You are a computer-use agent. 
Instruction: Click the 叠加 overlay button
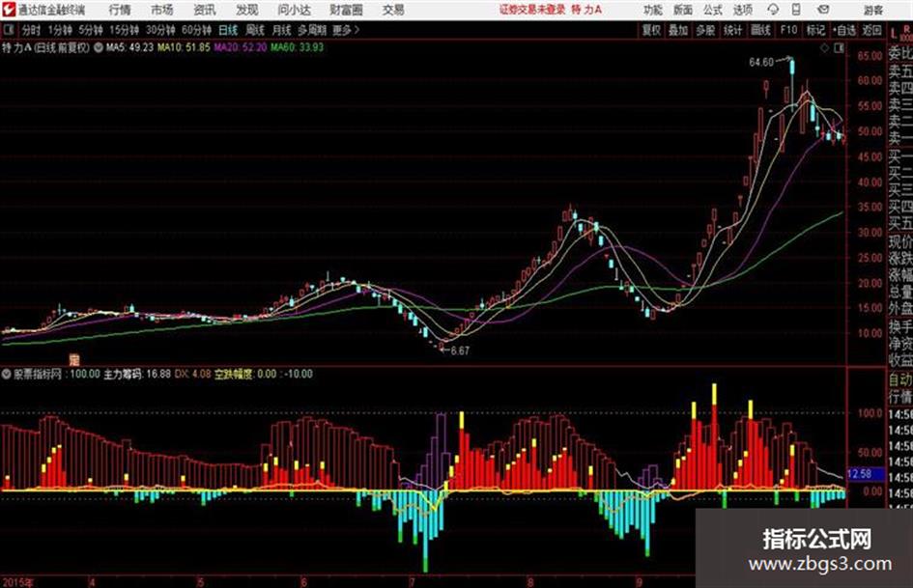[678, 30]
